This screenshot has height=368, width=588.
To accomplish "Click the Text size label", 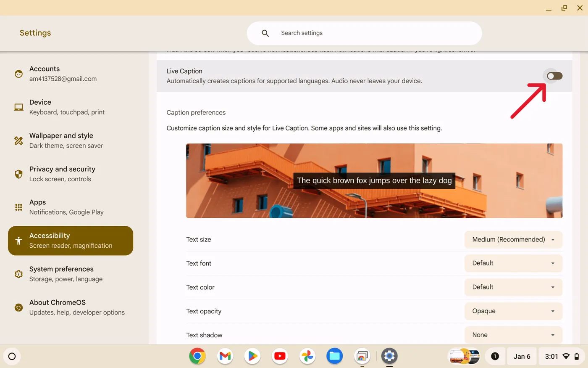I will pyautogui.click(x=199, y=240).
